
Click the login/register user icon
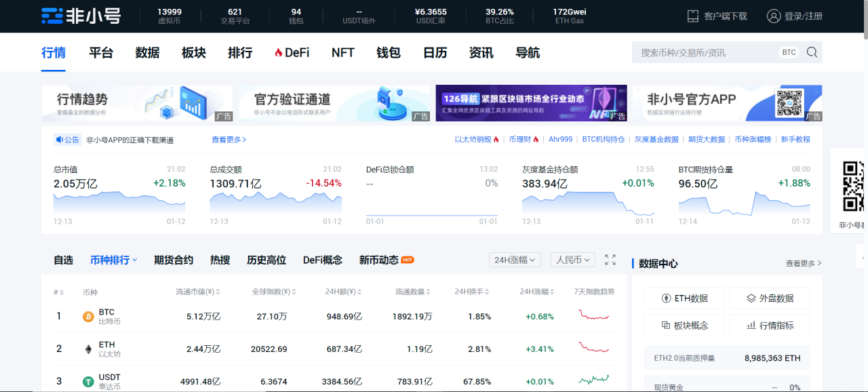(x=774, y=16)
